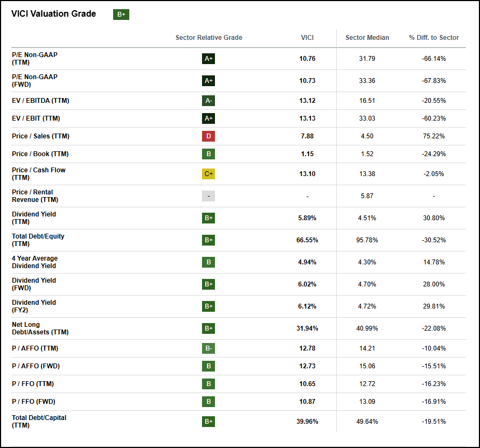Click the VICI Valuation Grade title

[54, 14]
